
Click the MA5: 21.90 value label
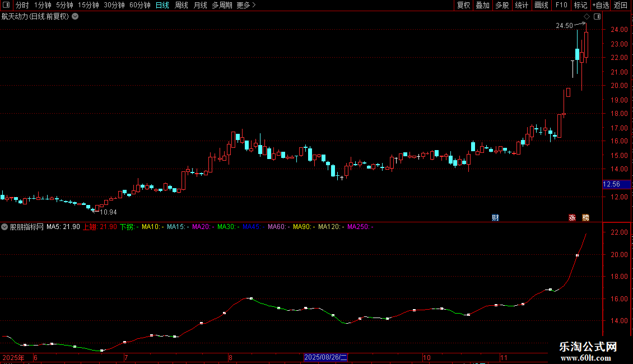(x=63, y=227)
